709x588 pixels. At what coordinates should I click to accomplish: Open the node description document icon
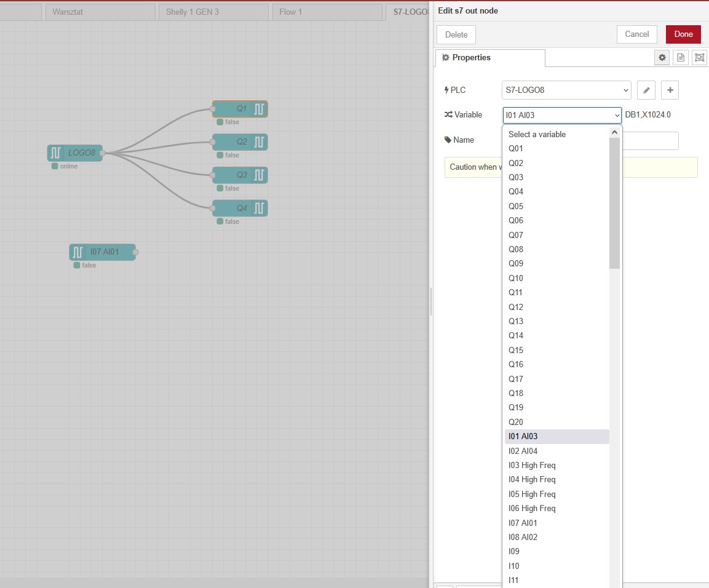pos(681,58)
